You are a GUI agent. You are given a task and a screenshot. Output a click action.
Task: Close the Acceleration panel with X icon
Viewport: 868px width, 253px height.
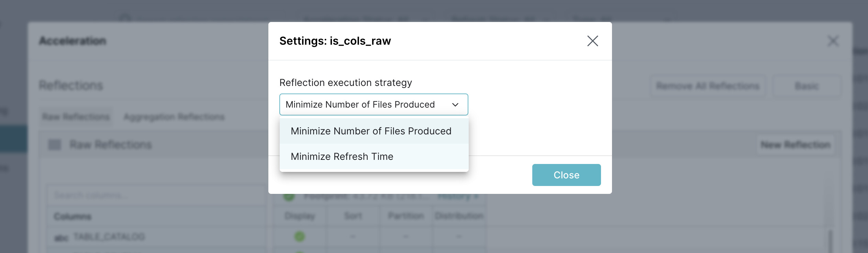click(833, 41)
